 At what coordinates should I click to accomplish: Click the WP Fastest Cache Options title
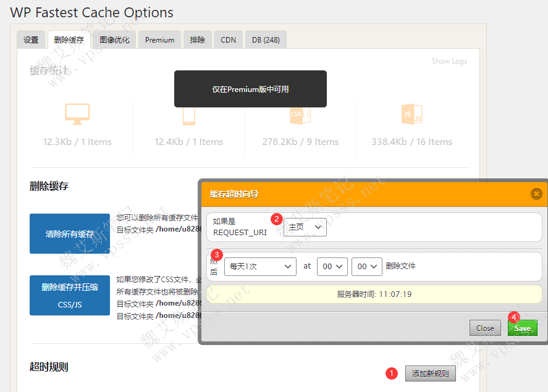pos(91,12)
